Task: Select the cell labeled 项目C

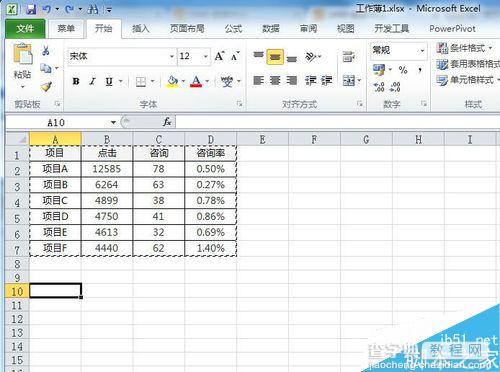Action: click(x=55, y=201)
